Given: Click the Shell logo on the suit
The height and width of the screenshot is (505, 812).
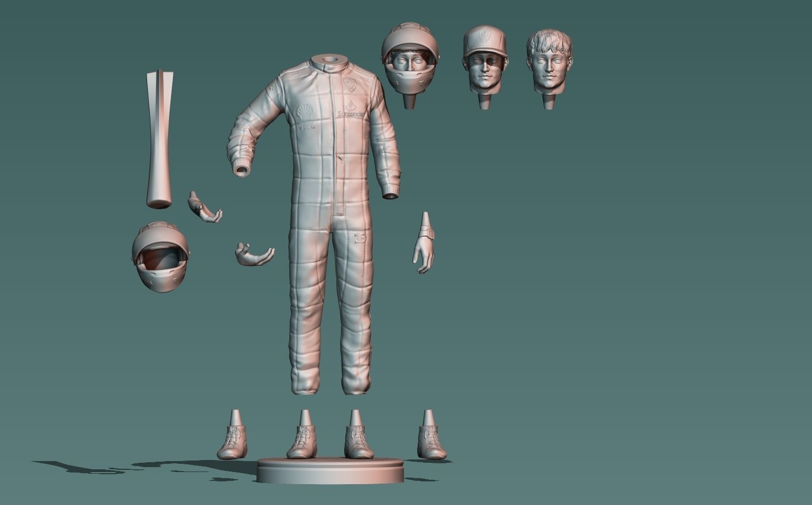Looking at the screenshot, I should (307, 111).
